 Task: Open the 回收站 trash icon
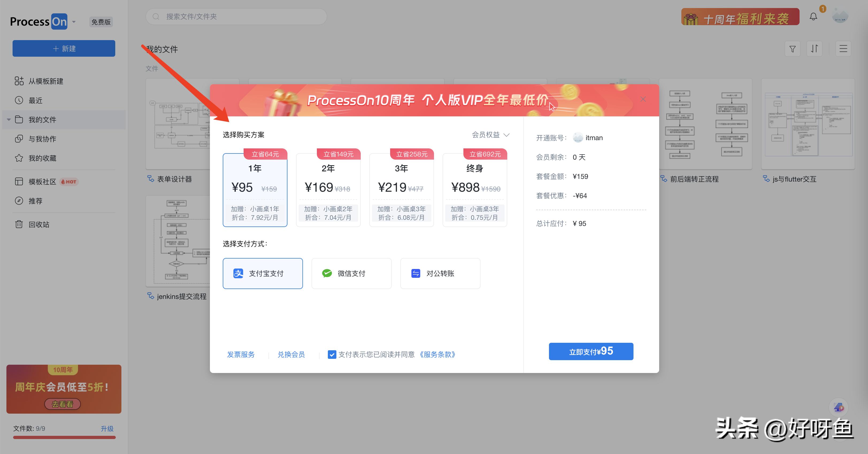coord(19,224)
